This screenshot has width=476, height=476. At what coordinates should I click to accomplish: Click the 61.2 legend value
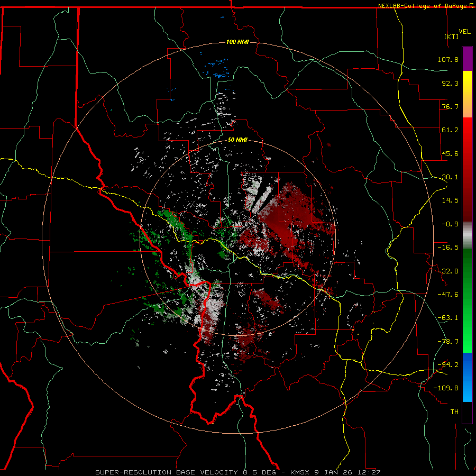coord(450,130)
